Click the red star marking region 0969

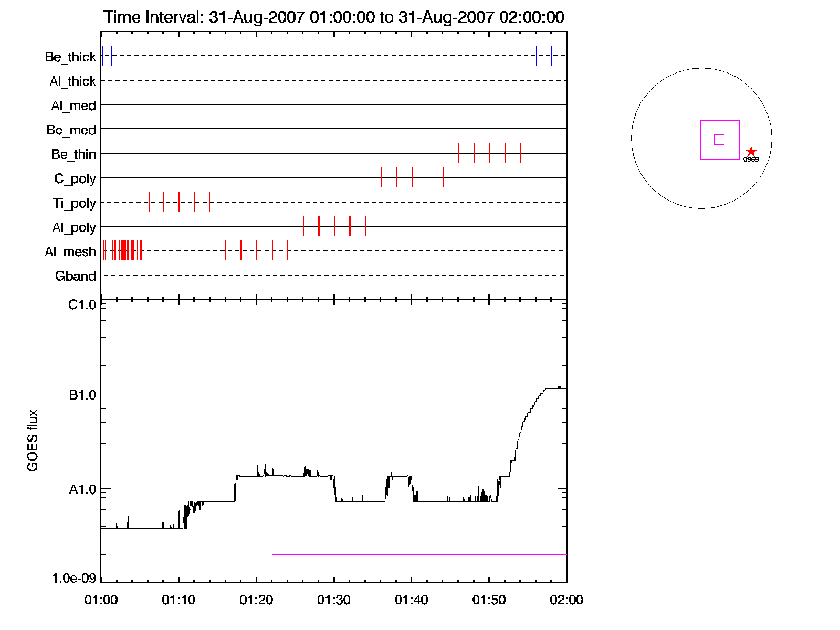751,152
